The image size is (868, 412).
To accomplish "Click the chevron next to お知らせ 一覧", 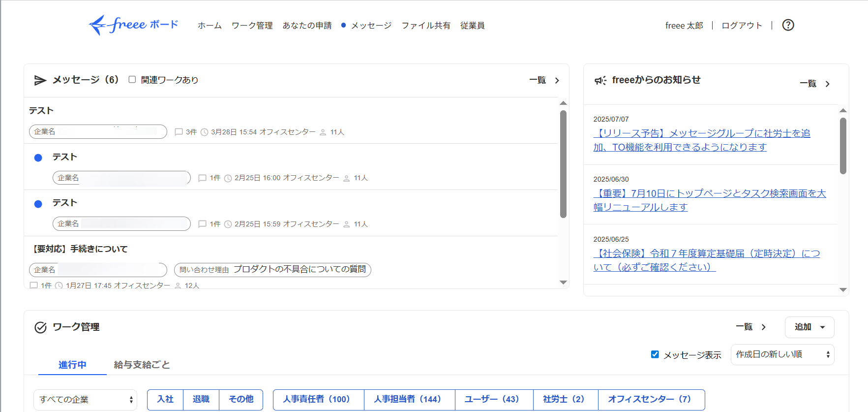I will point(828,84).
